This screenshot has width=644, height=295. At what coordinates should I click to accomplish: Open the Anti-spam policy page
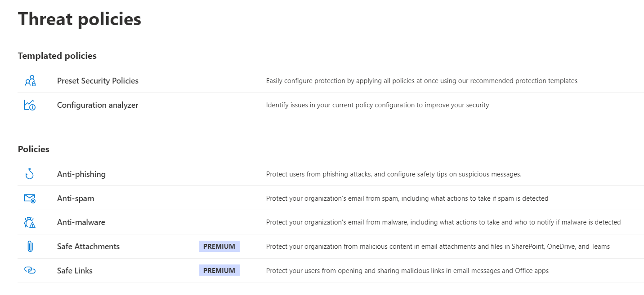click(x=76, y=198)
